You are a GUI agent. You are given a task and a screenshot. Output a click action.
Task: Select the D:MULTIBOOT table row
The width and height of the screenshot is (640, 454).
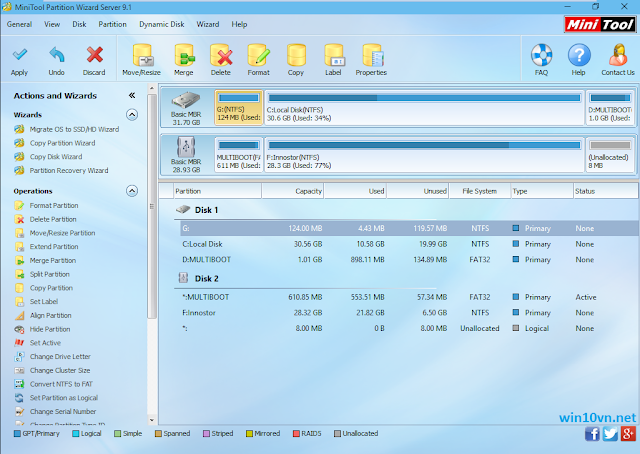pyautogui.click(x=409, y=260)
